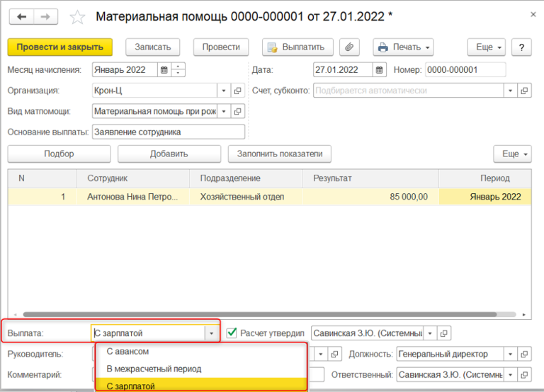Open calendar for Месяц начисления field
The width and height of the screenshot is (544, 392).
[x=164, y=69]
